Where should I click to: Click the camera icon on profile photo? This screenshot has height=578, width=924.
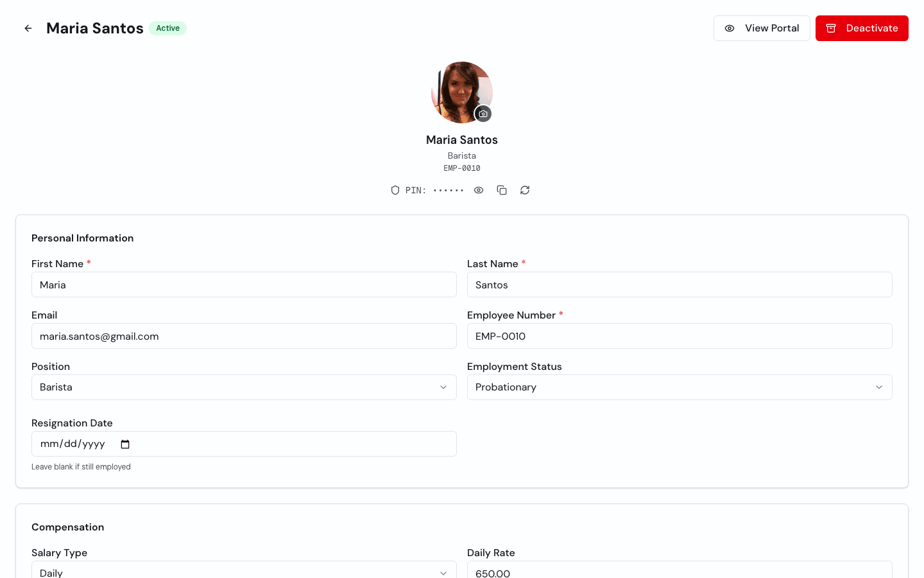(483, 114)
